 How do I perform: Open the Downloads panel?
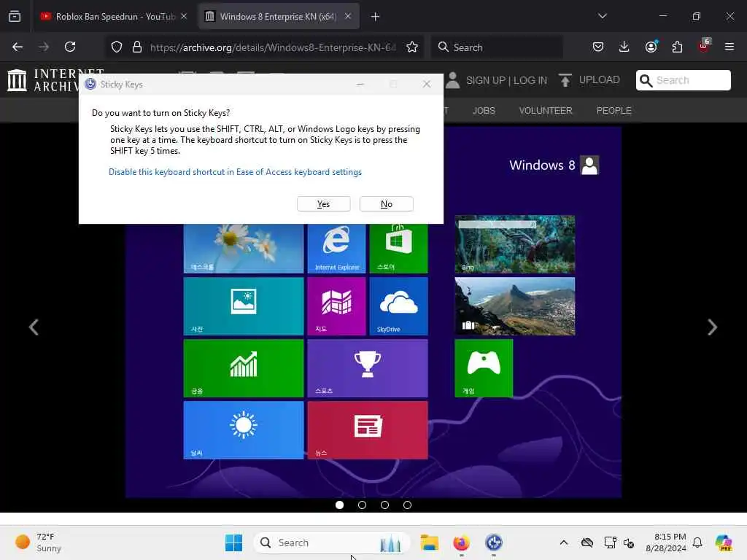click(624, 47)
